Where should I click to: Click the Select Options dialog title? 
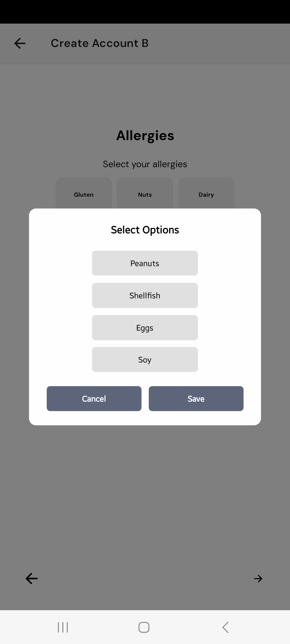pyautogui.click(x=145, y=230)
